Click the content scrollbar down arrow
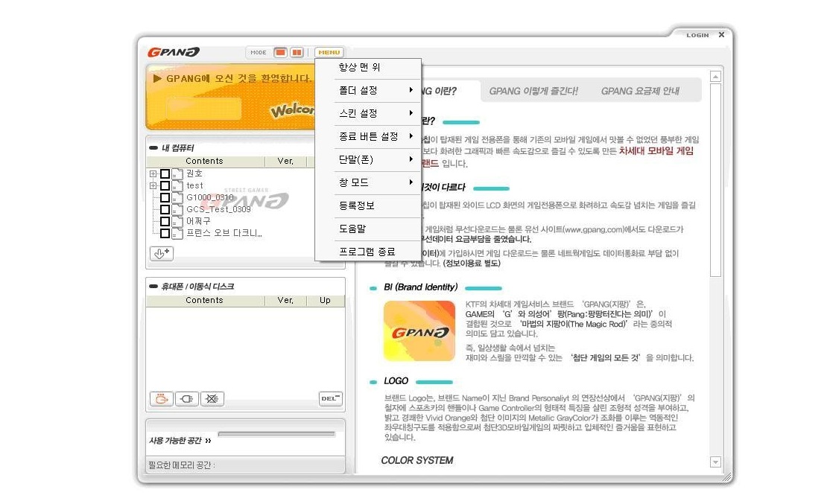 coord(716,462)
